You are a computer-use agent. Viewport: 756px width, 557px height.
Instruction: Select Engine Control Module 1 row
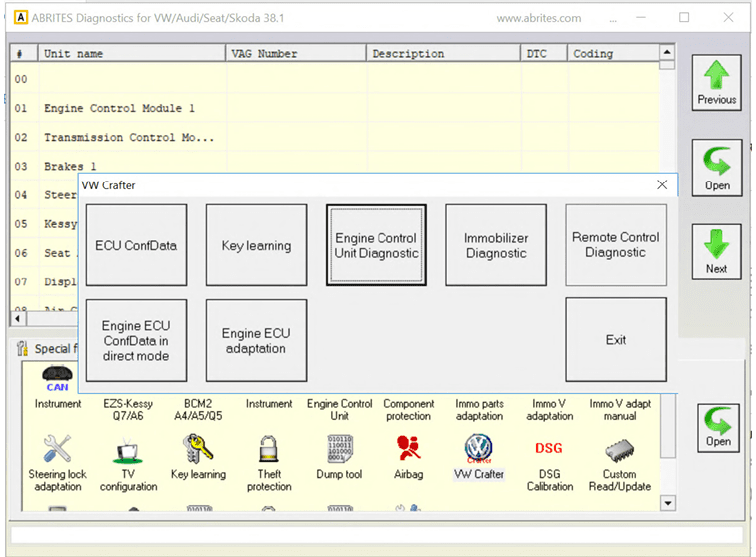120,108
